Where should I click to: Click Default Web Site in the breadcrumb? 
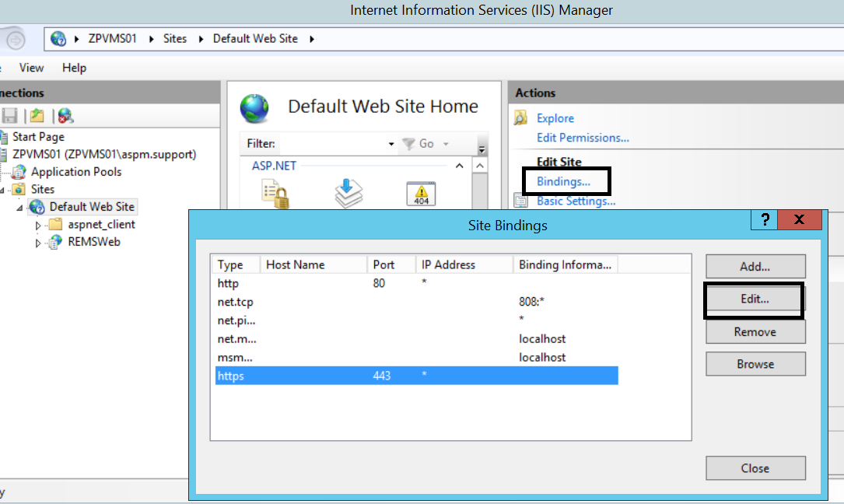255,39
